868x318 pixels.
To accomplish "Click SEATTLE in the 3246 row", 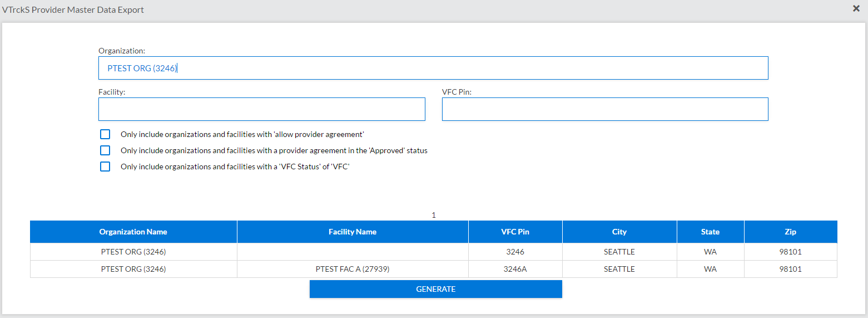I will [619, 252].
